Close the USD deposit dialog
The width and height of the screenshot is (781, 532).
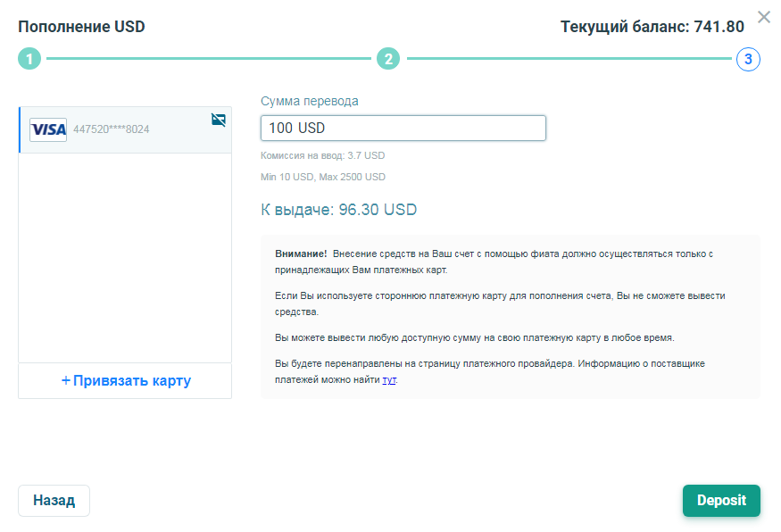[x=763, y=17]
